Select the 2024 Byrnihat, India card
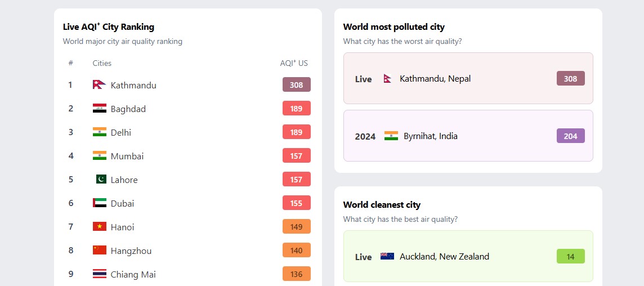The width and height of the screenshot is (644, 286). click(468, 136)
